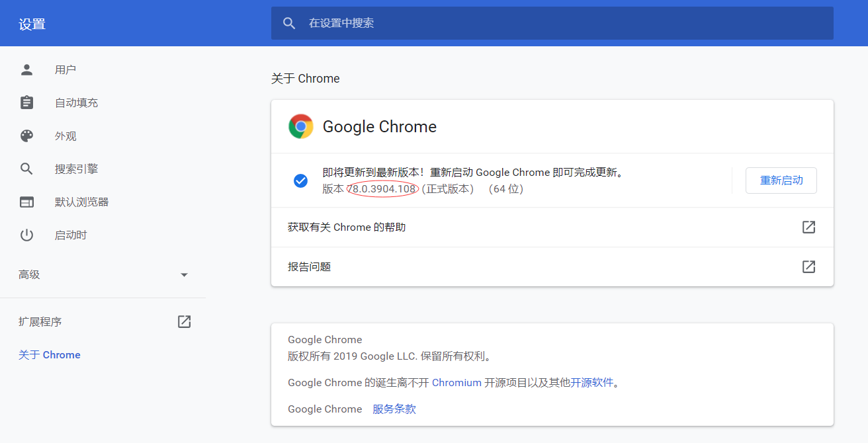Click the search engine magnifier icon in sidebar
The image size is (868, 443).
pyautogui.click(x=26, y=169)
